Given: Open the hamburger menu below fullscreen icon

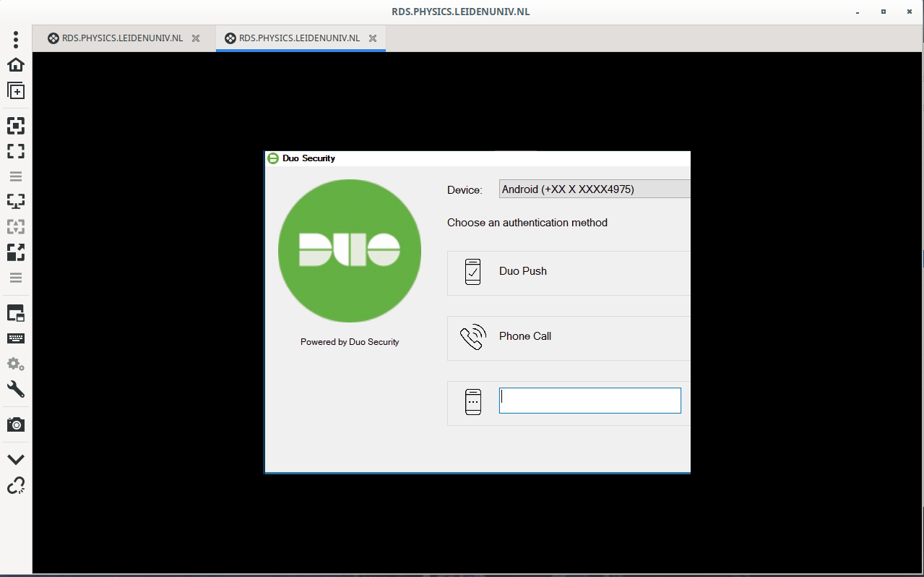Looking at the screenshot, I should (x=16, y=176).
